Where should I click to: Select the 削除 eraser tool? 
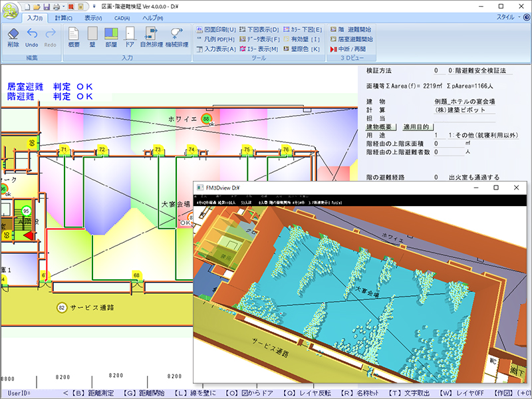click(x=13, y=37)
